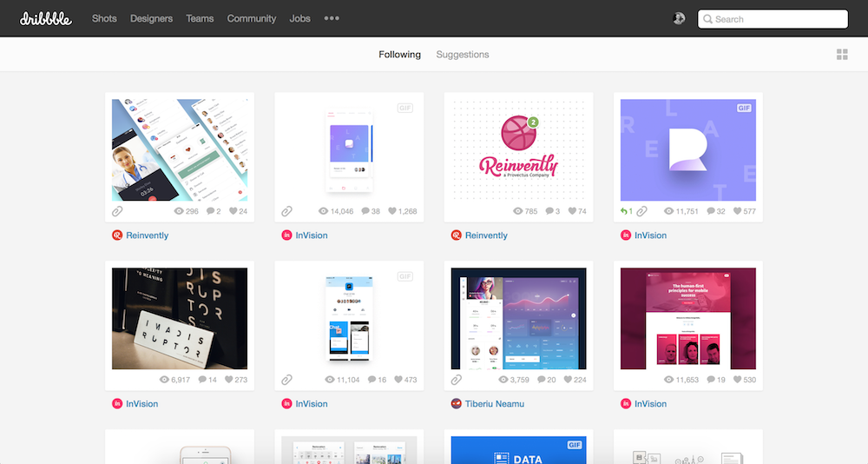Screen dimensions: 868x464
Task: Click Tiberiu Neamu's avatar icon
Action: 457,403
